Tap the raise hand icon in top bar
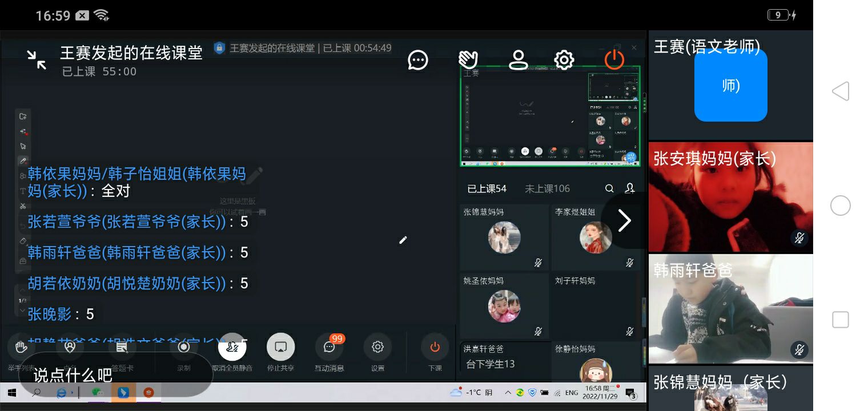The height and width of the screenshot is (411, 868). pyautogui.click(x=468, y=60)
